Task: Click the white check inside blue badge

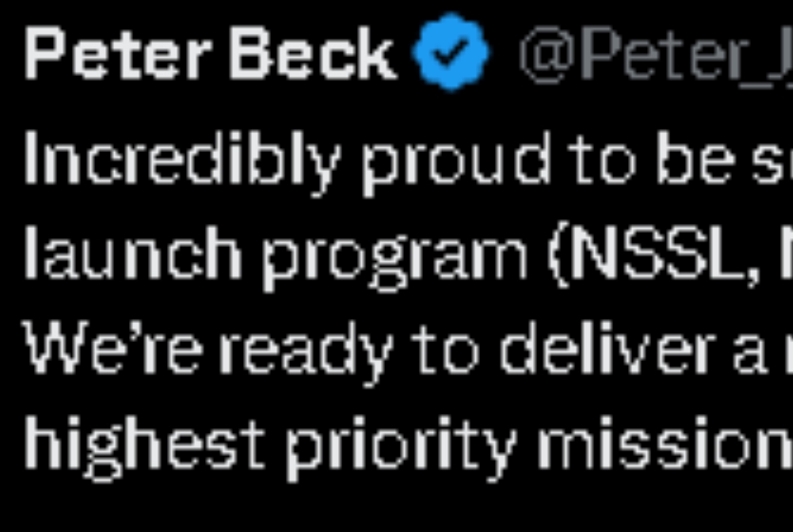Action: 451,52
